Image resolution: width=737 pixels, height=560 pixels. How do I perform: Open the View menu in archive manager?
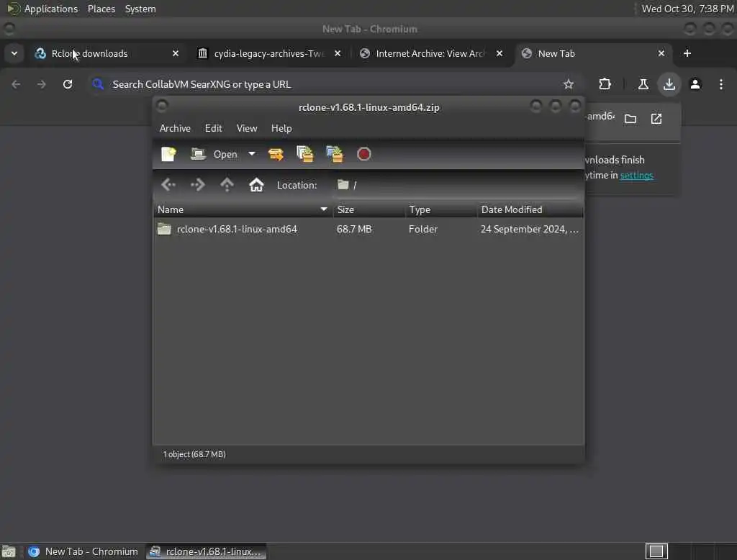tap(247, 128)
